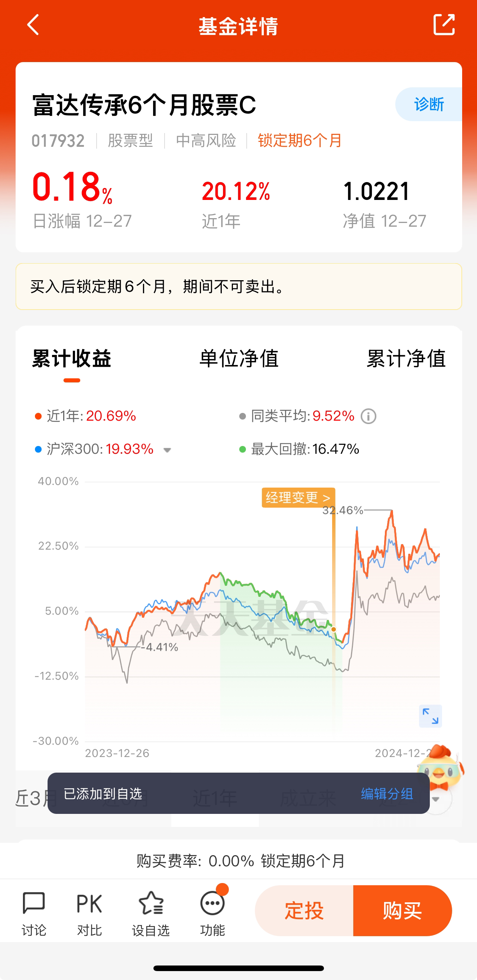Open the 经理变更 marker on chart
The height and width of the screenshot is (980, 477).
[x=298, y=497]
